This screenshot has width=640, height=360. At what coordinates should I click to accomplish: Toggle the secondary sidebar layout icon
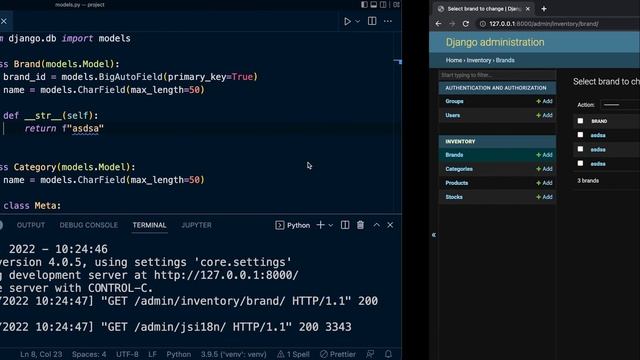click(383, 4)
